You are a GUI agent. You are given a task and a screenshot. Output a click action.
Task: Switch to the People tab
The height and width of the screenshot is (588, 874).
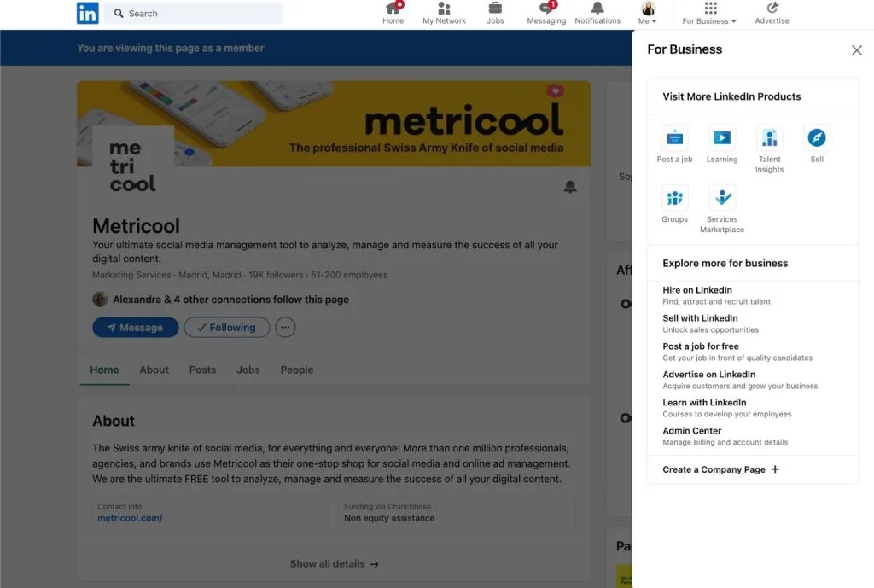[296, 370]
